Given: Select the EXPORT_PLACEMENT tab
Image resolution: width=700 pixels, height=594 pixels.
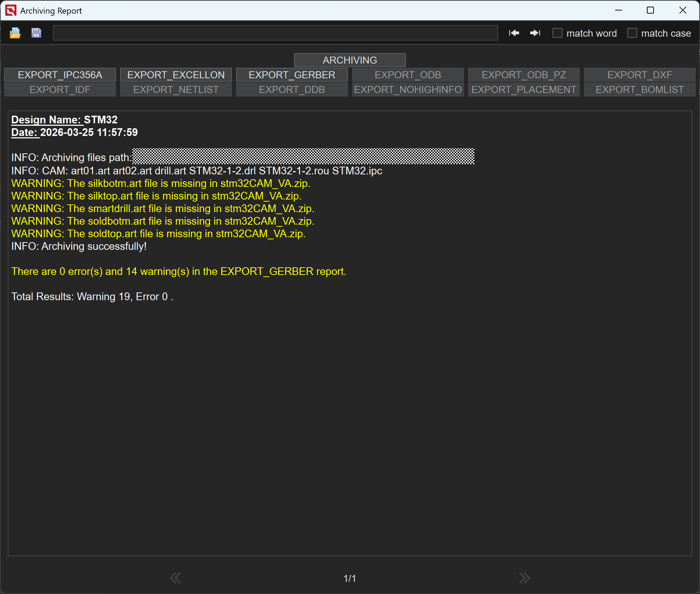Looking at the screenshot, I should [524, 89].
